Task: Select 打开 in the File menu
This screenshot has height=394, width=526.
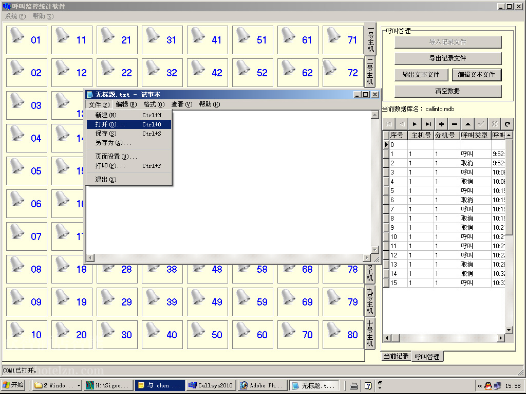Action: click(129, 124)
